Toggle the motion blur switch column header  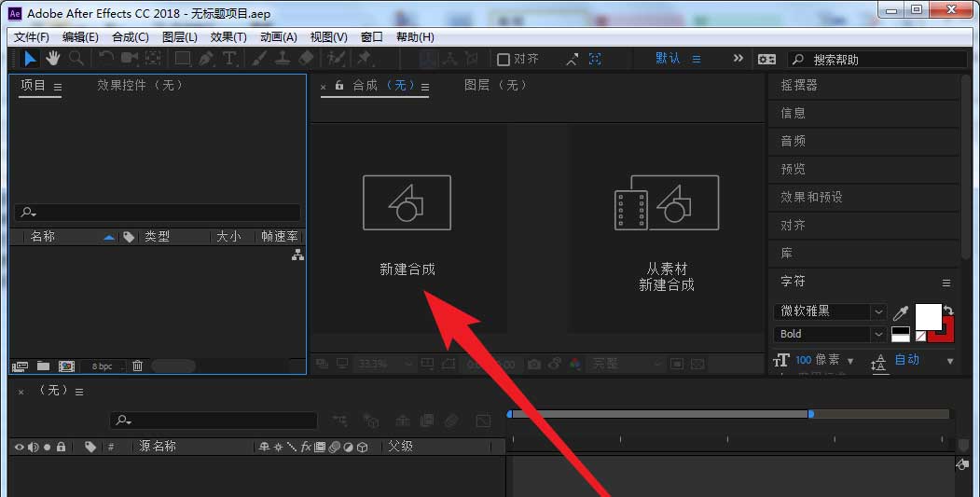(x=335, y=447)
